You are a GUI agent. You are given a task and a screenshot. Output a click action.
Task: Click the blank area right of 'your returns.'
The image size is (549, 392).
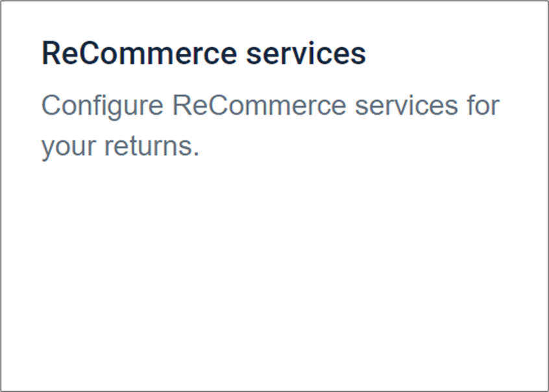[363, 147]
